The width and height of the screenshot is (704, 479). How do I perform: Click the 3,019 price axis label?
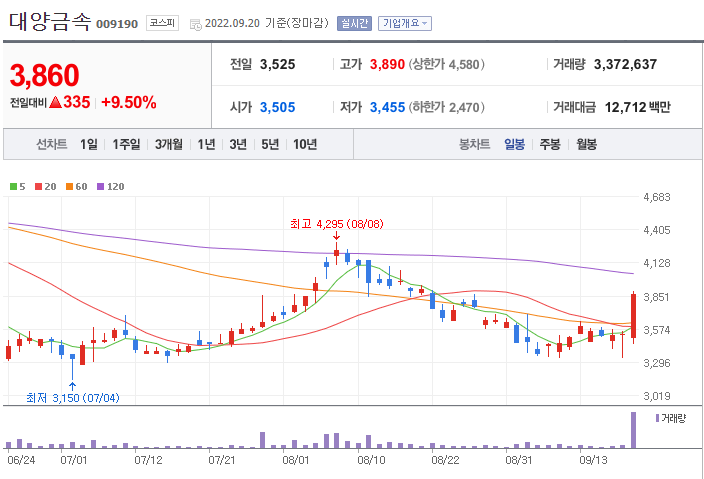click(x=656, y=396)
